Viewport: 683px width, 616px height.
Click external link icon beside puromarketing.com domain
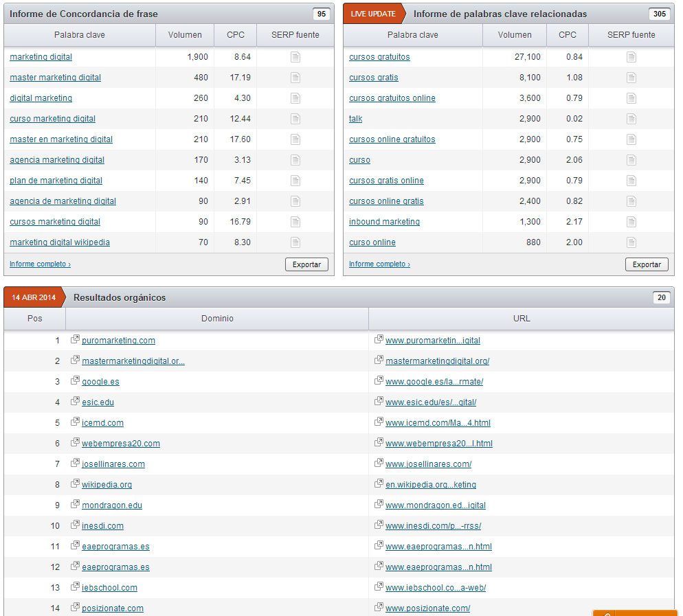coord(75,339)
